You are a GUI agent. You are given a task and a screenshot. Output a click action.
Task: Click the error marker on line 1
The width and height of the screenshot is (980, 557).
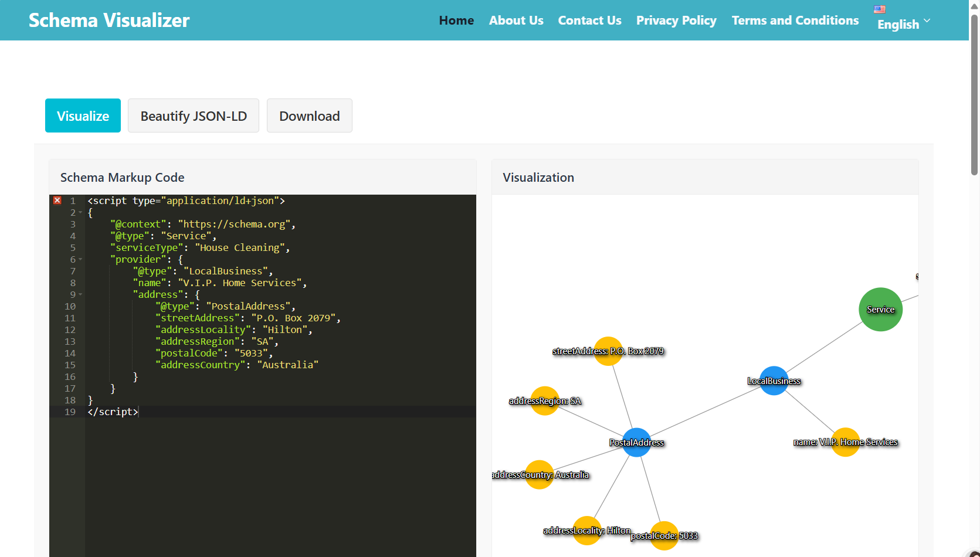pos(57,201)
